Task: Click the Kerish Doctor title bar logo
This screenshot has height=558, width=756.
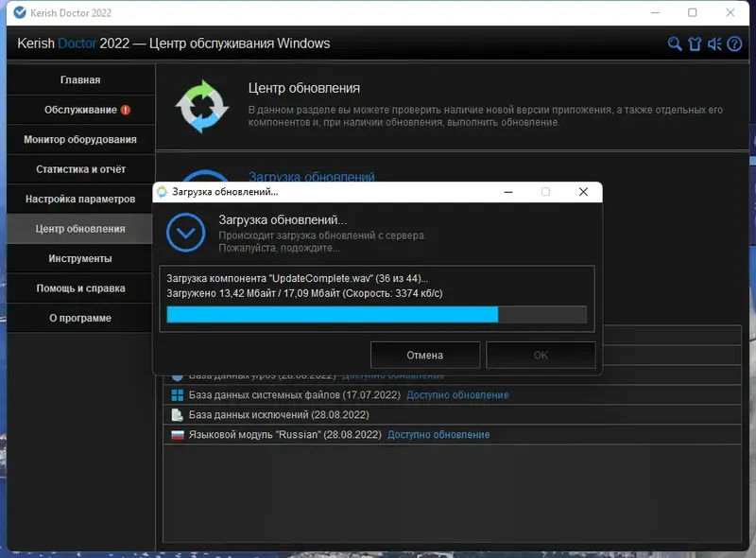Action: pos(20,12)
